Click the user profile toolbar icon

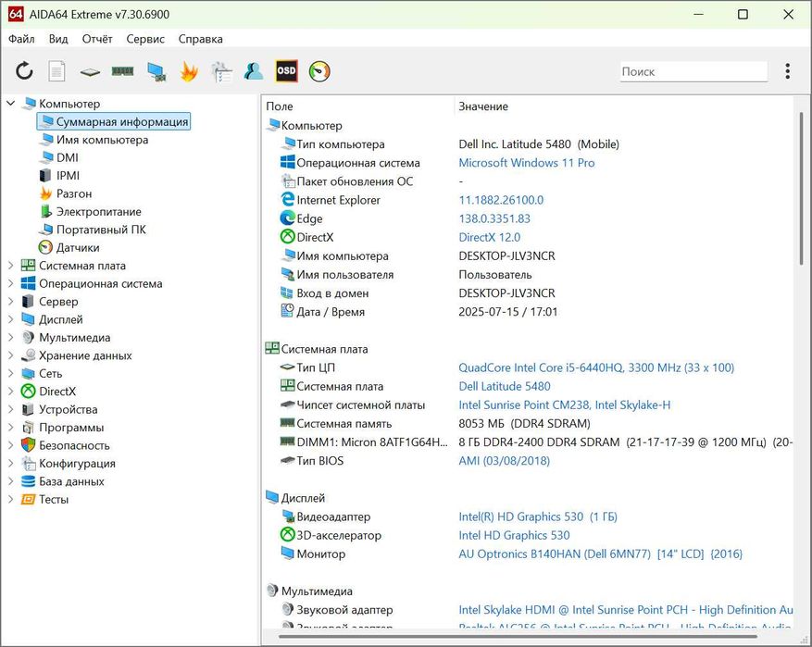(x=254, y=71)
